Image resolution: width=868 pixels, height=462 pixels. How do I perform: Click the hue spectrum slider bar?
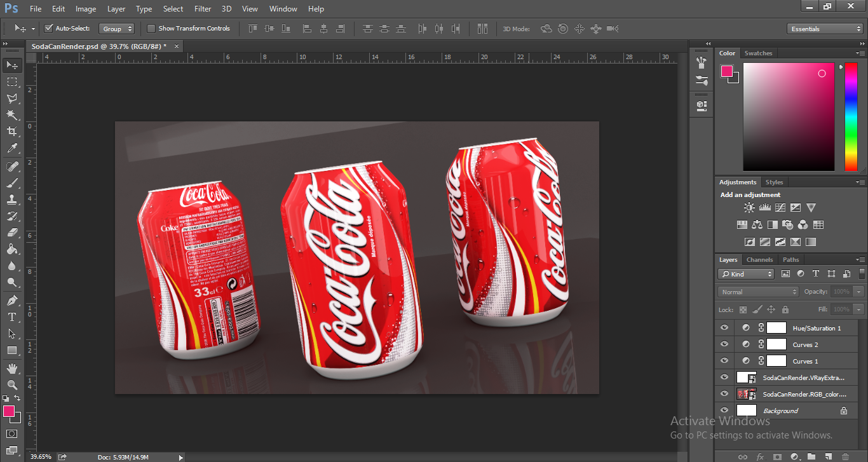(850, 117)
